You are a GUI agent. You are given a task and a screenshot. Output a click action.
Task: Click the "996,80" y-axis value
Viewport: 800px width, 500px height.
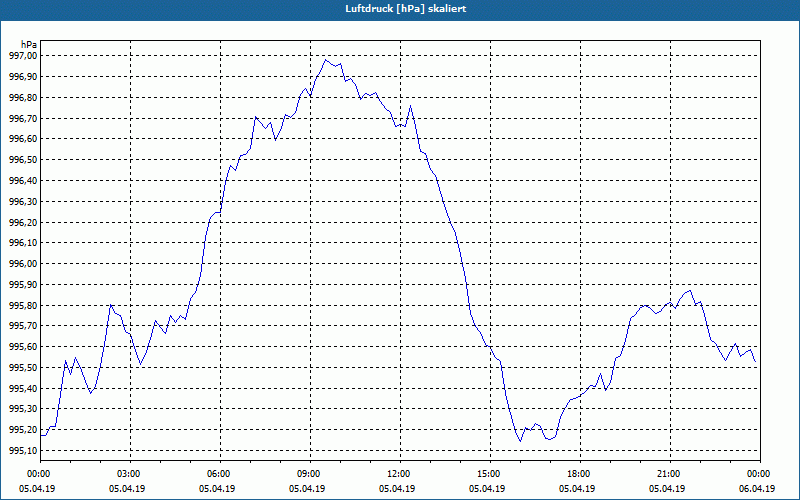(x=23, y=97)
